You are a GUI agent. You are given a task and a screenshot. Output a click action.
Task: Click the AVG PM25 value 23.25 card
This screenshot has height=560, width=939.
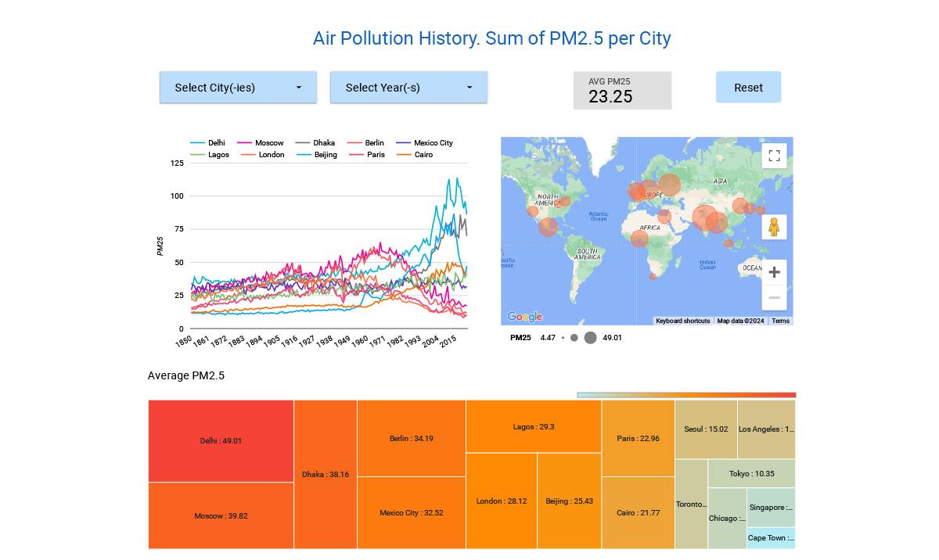[622, 91]
